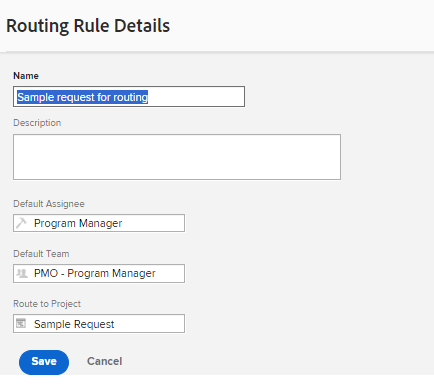
Task: Click the Default Assignee label
Action: tap(49, 204)
